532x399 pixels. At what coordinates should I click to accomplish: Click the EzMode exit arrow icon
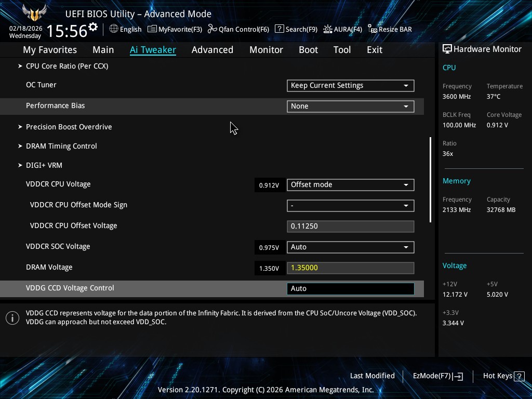click(458, 376)
